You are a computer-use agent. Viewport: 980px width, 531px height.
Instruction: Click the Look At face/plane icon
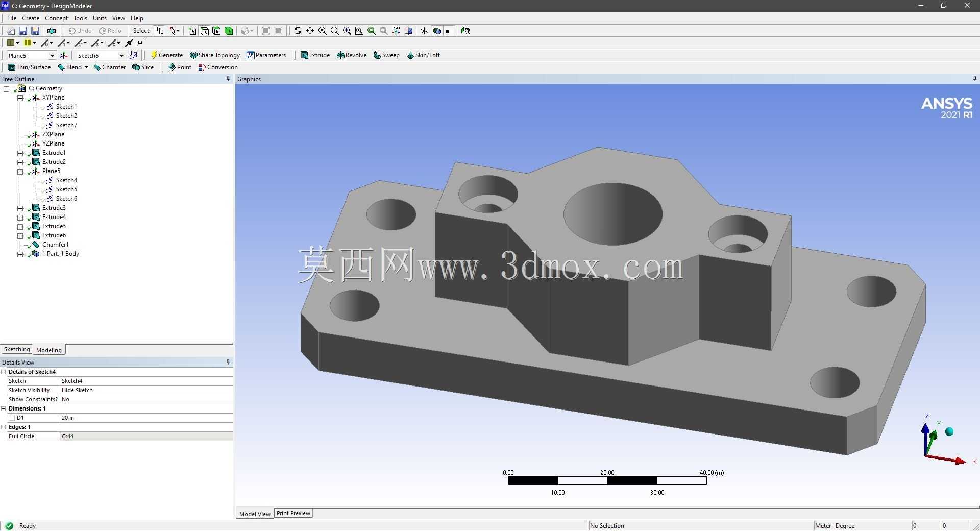pyautogui.click(x=465, y=31)
